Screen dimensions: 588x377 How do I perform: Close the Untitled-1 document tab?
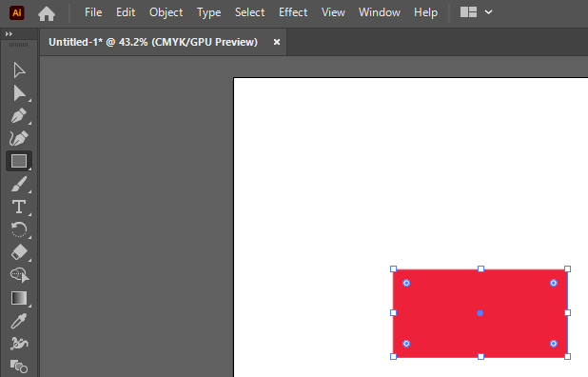[277, 42]
